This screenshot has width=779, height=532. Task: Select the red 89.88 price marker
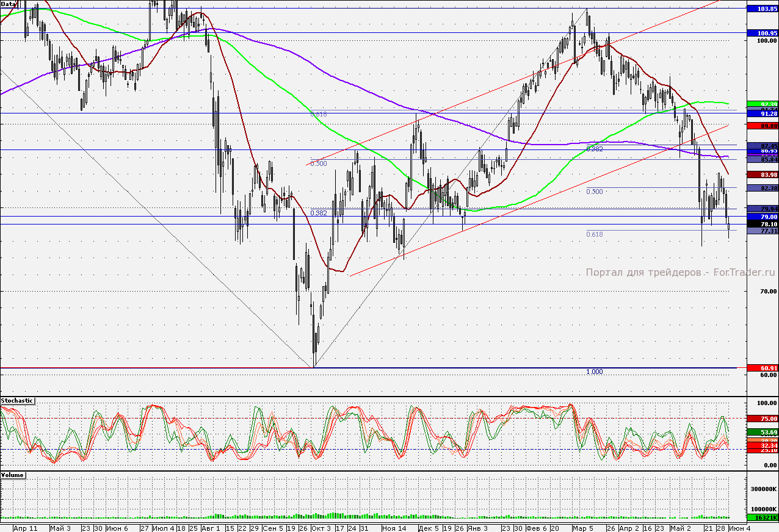(763, 126)
